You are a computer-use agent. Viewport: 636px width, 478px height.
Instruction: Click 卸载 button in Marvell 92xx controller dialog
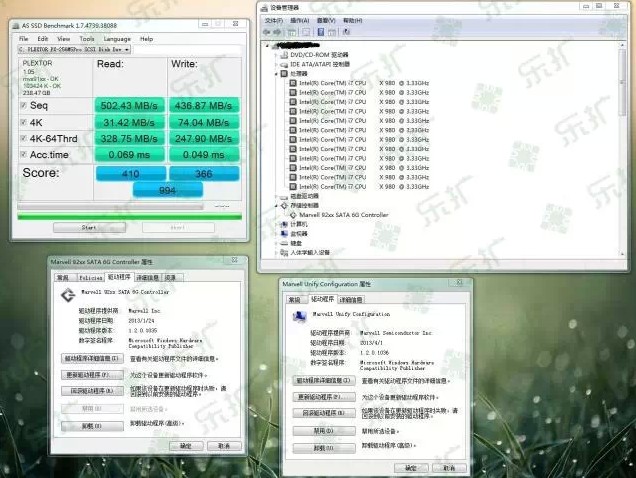coord(92,426)
